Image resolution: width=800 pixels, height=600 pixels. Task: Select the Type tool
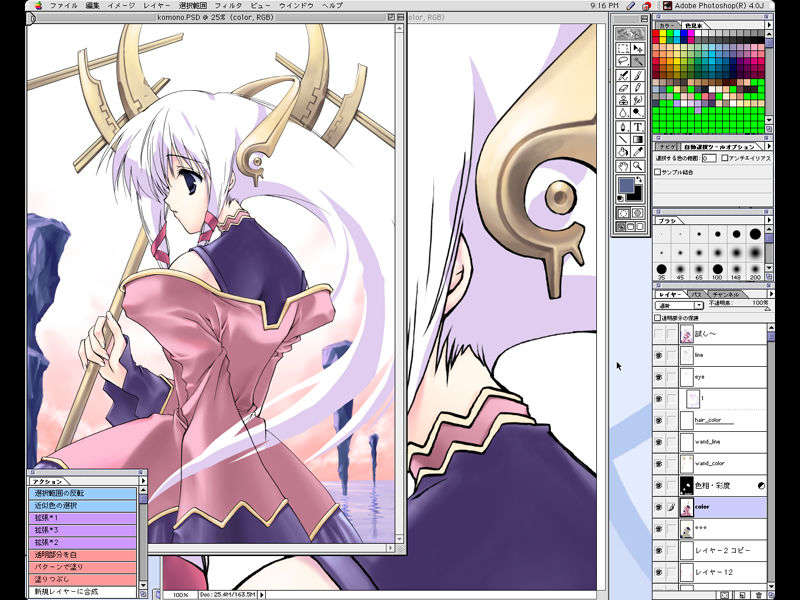point(638,127)
